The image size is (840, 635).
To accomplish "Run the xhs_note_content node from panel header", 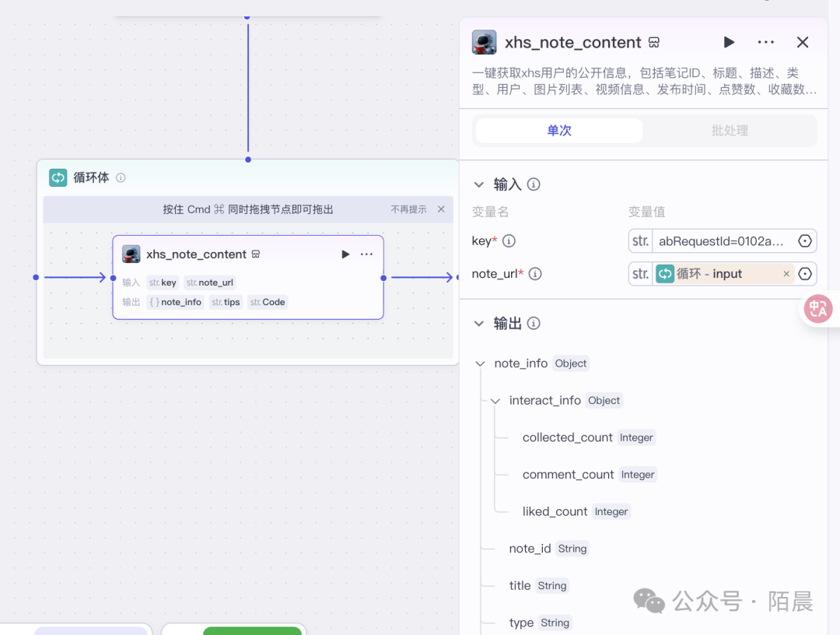I will (729, 42).
